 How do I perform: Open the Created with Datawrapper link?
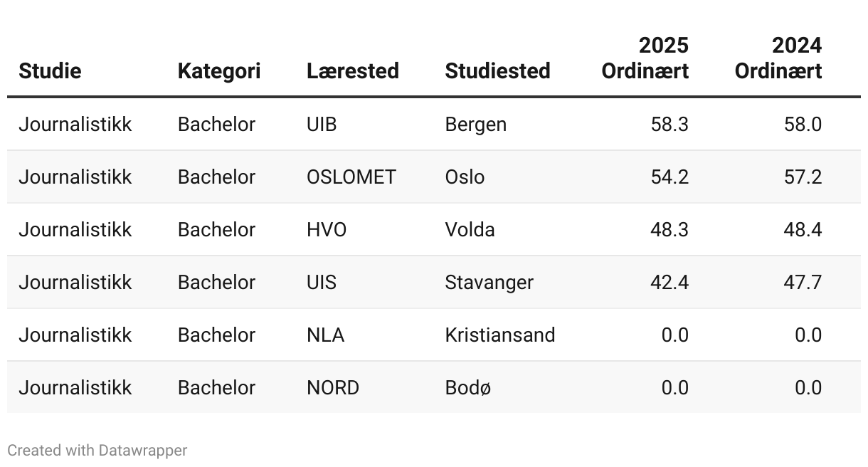point(97,451)
